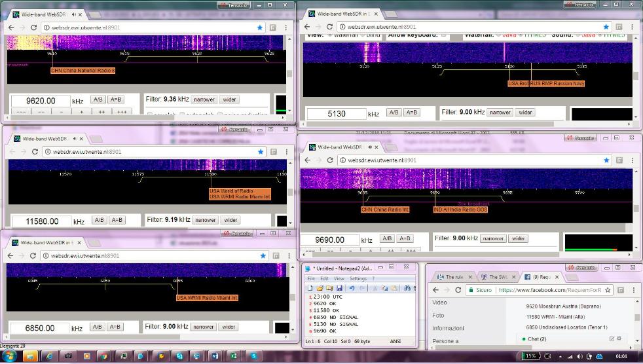
Task: Reload the 6850 kHz WebSDR page
Action: tap(33, 256)
